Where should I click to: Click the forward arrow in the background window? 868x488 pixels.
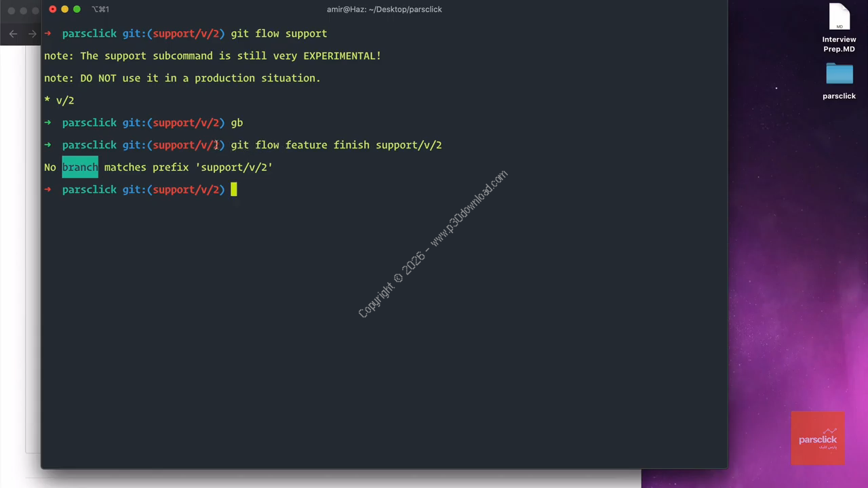pos(32,33)
